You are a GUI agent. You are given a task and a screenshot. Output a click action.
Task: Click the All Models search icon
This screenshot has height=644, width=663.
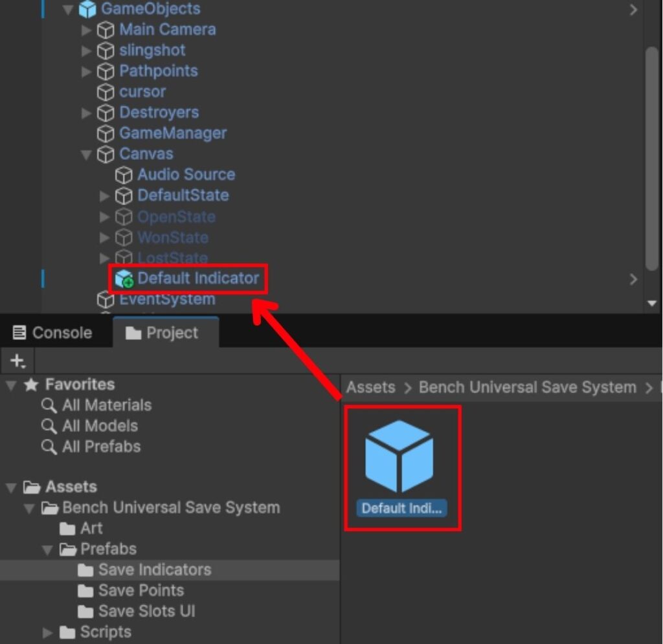(x=49, y=427)
